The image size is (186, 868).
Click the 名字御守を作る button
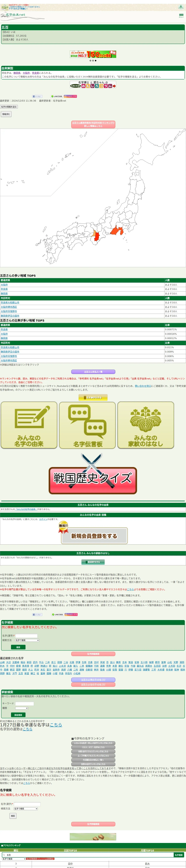click(x=93, y=398)
